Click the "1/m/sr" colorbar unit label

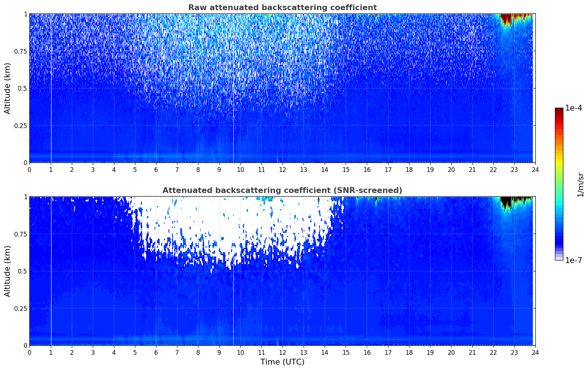(580, 185)
